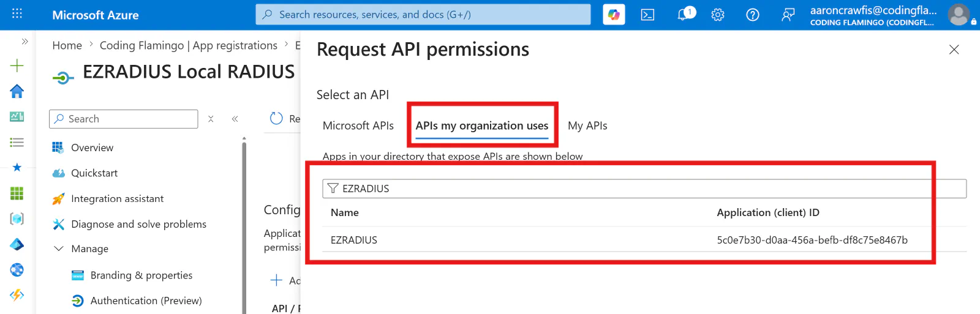Click the EZRADIUS app registration icon
This screenshot has width=980, height=314.
[62, 77]
